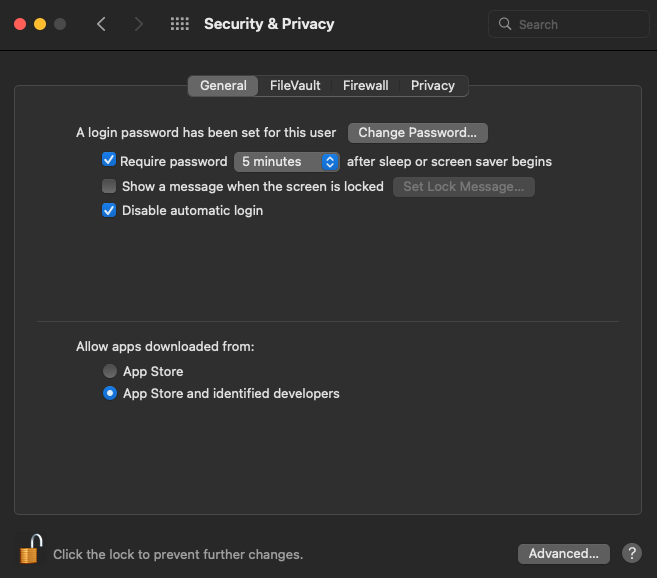
Task: Toggle the Require password checkbox
Action: (x=109, y=160)
